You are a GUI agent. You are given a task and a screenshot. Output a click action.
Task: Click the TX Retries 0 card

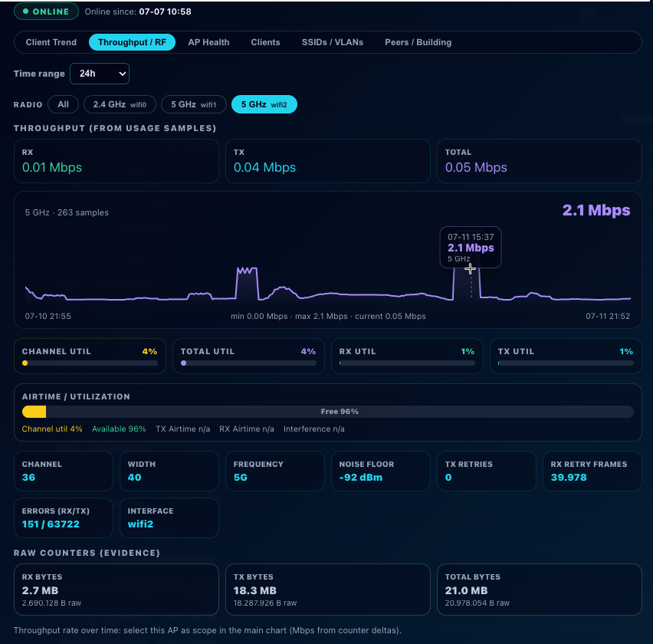pyautogui.click(x=487, y=472)
